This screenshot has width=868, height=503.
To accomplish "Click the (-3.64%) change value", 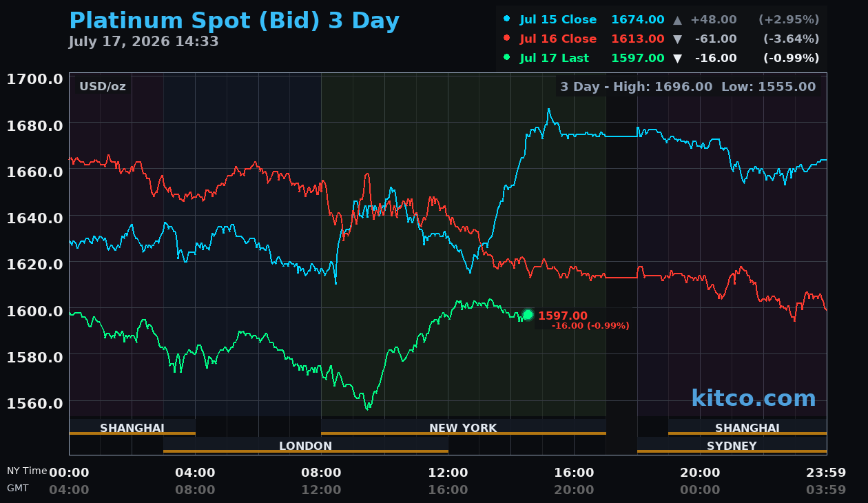I will (x=791, y=39).
